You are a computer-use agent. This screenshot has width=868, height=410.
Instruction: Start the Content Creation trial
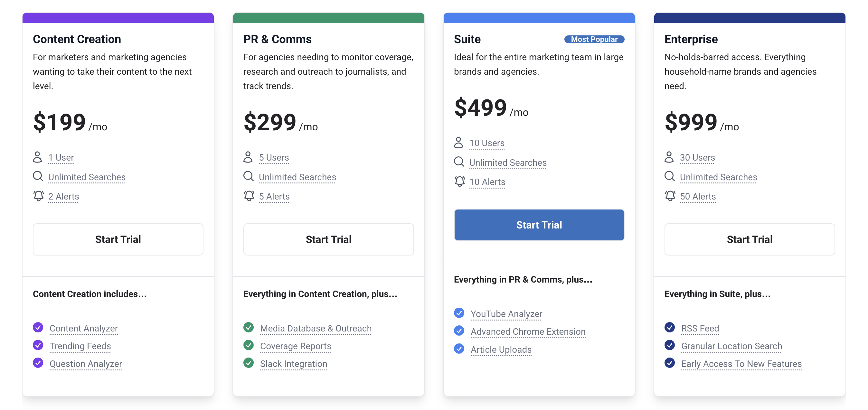pyautogui.click(x=118, y=239)
